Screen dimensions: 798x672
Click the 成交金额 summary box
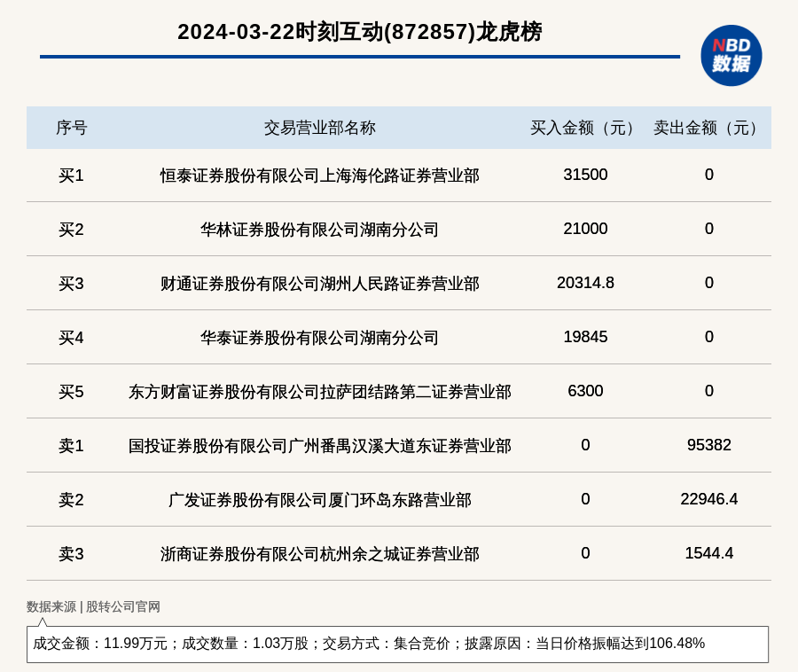pos(397,644)
